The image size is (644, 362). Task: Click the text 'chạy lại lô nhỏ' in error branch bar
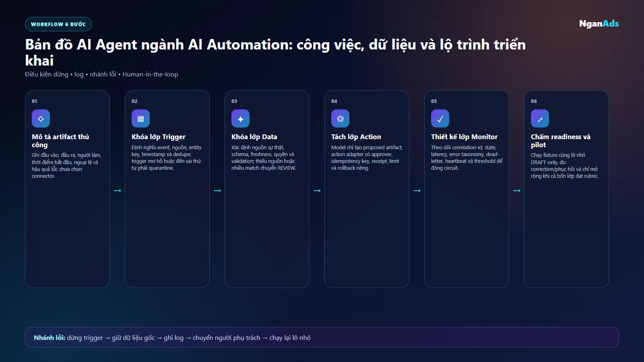pos(290,338)
